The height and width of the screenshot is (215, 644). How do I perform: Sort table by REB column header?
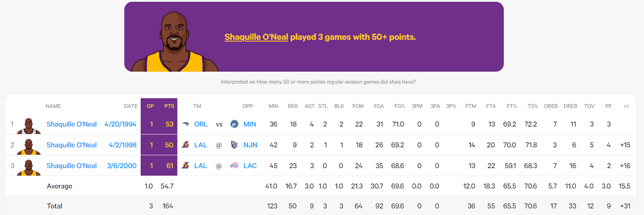pos(292,106)
